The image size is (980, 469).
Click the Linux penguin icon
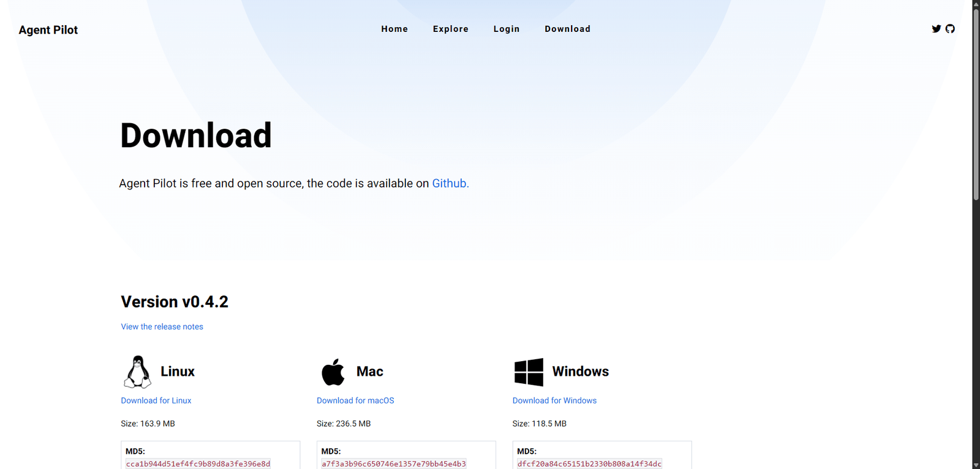(137, 372)
